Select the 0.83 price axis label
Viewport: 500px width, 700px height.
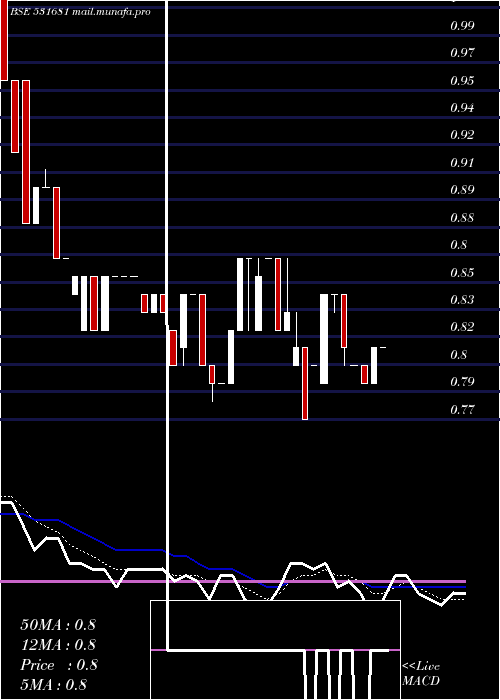click(462, 300)
